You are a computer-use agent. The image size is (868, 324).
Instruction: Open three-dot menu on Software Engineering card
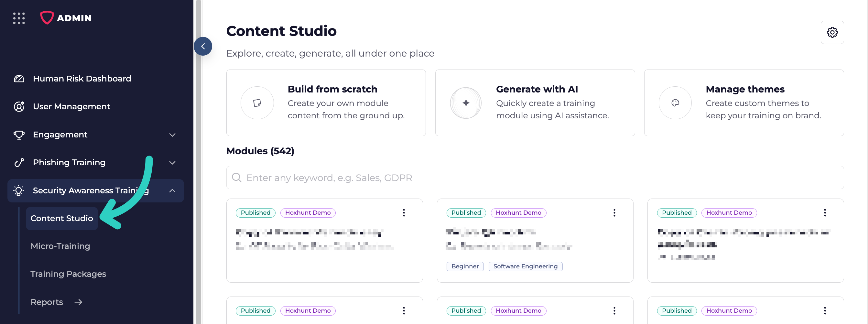(614, 213)
